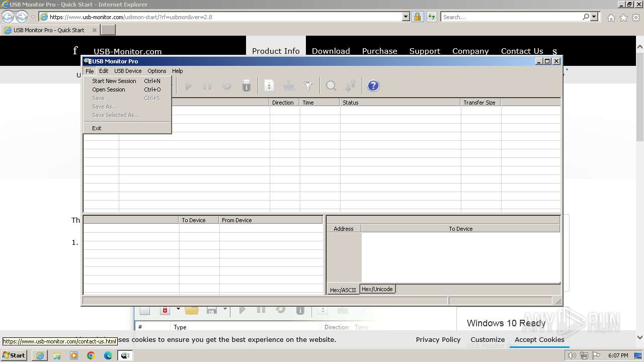644x362 pixels.
Task: Switch to the Hex/Unicode tab
Action: [377, 289]
